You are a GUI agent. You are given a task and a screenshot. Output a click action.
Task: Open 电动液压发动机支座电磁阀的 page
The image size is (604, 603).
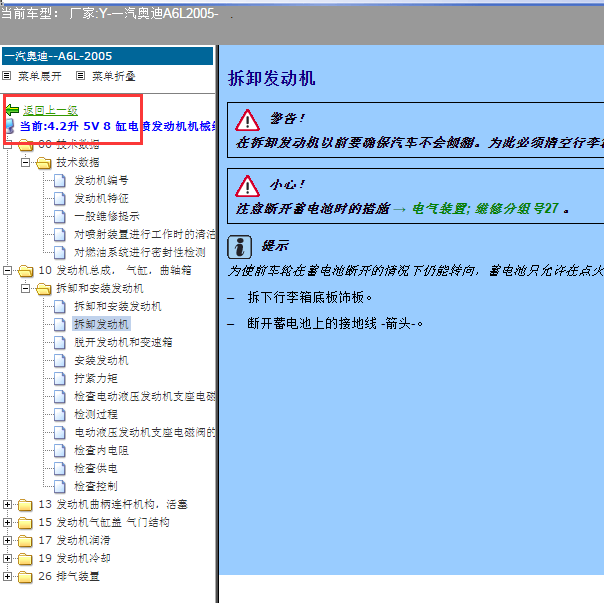[x=144, y=432]
